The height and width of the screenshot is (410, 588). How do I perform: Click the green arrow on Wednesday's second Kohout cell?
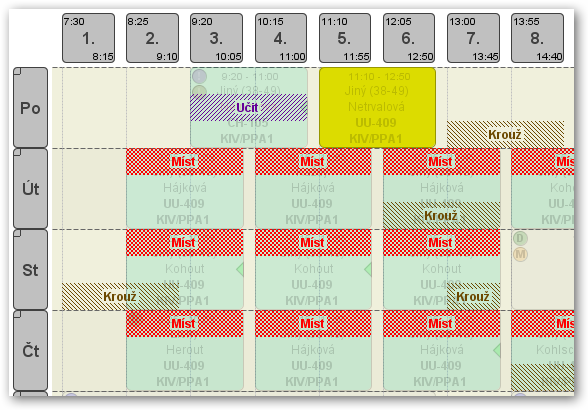(368, 269)
